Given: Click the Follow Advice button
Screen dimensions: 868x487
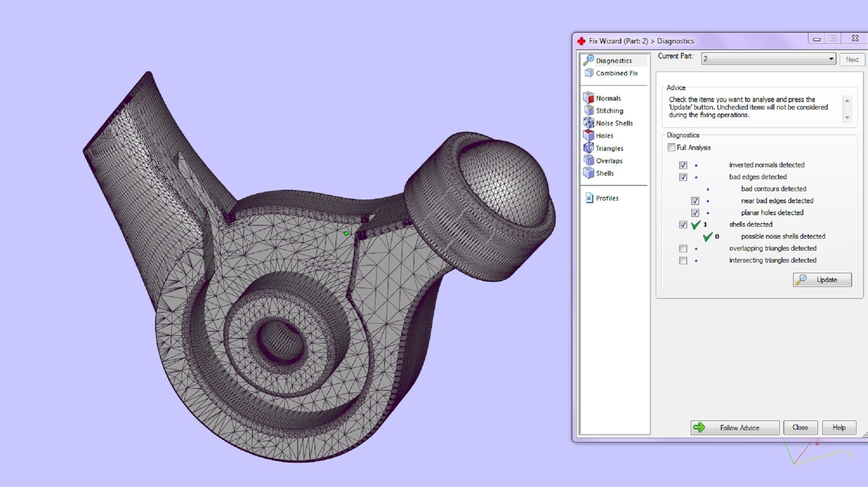Looking at the screenshot, I should [735, 428].
